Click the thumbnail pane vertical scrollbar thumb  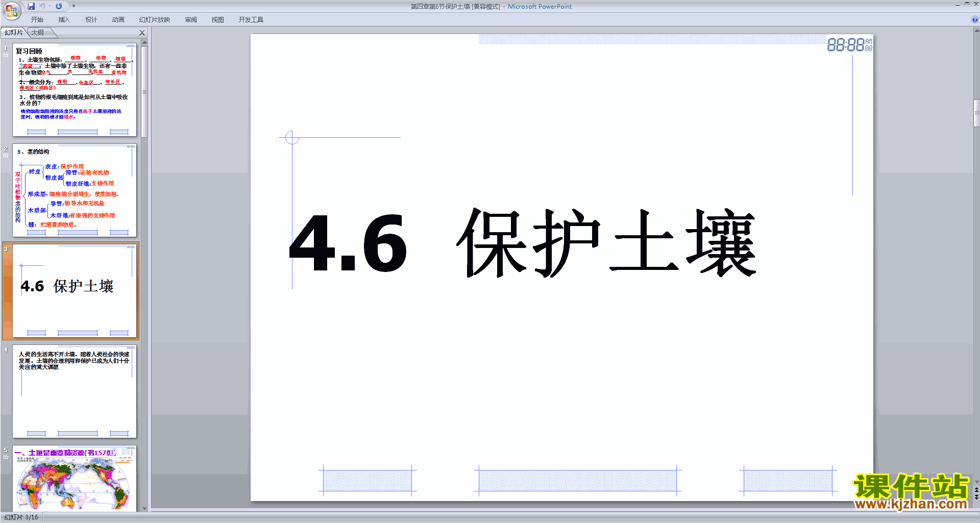[x=144, y=92]
